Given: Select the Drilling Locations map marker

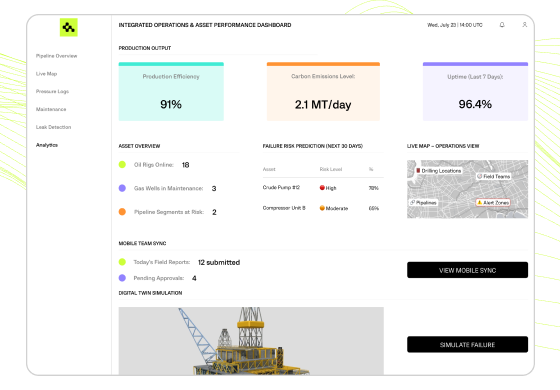Looking at the screenshot, I should pyautogui.click(x=439, y=171).
